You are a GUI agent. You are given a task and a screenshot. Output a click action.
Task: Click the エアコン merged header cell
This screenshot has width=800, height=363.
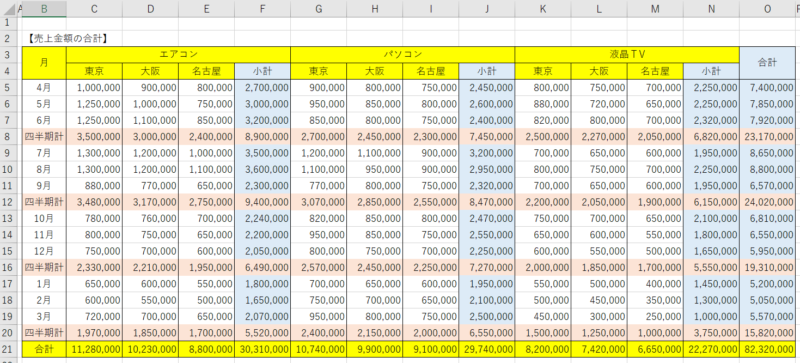pyautogui.click(x=178, y=55)
